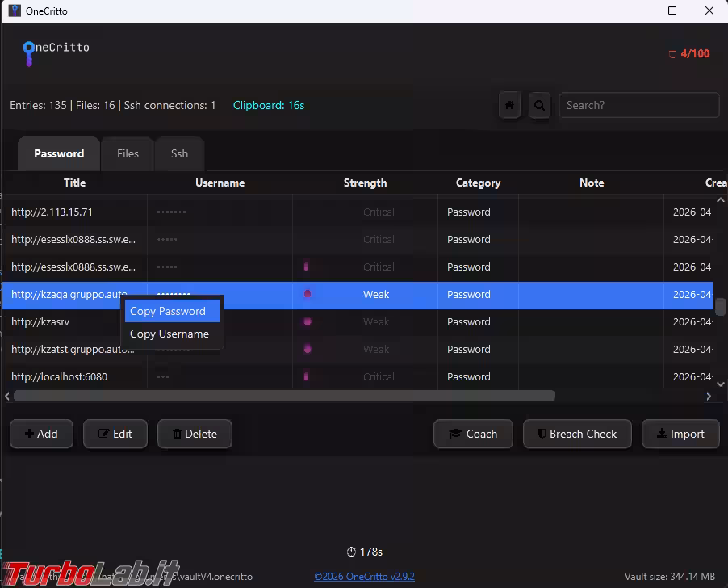Delete the selected entry with trash button

tap(195, 434)
